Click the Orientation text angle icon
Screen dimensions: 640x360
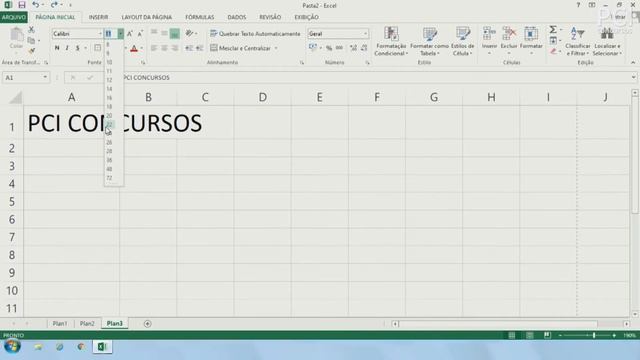[x=189, y=33]
